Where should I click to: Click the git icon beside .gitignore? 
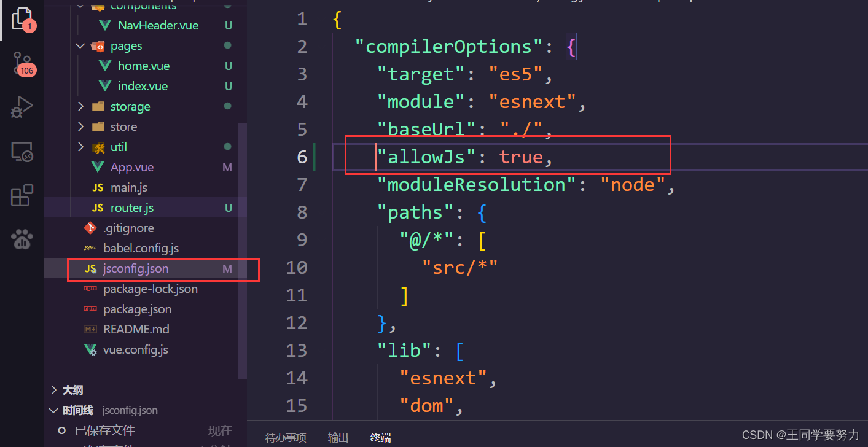pyautogui.click(x=90, y=228)
